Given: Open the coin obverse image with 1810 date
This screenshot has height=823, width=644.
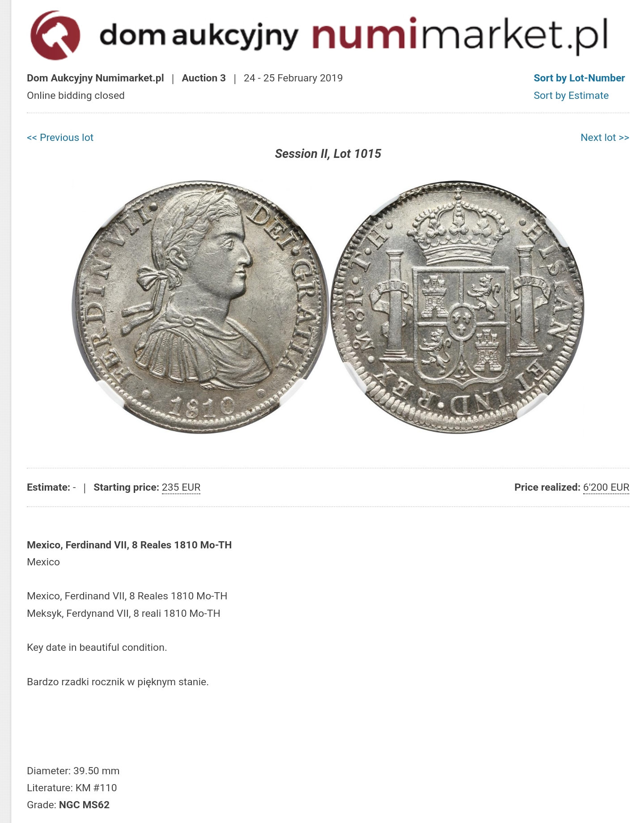Looking at the screenshot, I should pos(200,307).
